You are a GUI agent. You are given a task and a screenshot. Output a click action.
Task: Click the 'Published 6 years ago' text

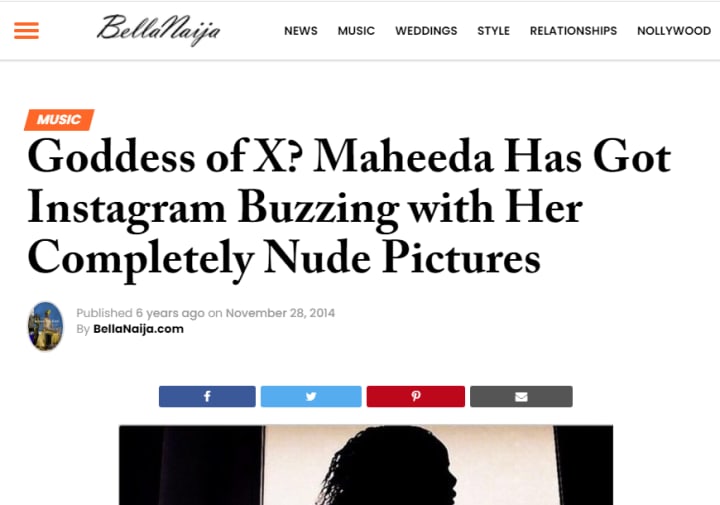click(140, 313)
